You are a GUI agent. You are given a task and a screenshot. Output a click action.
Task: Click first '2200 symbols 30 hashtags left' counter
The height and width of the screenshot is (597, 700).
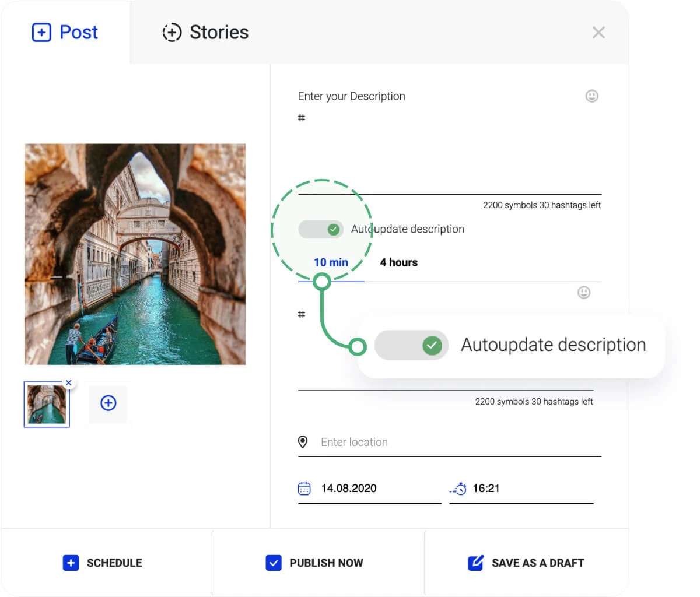[542, 205]
